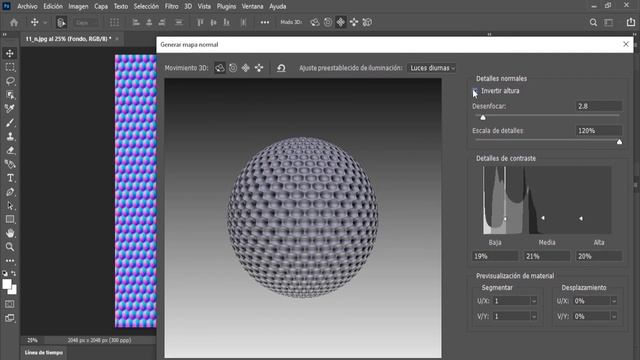Swap foreground and background colors

13,273
